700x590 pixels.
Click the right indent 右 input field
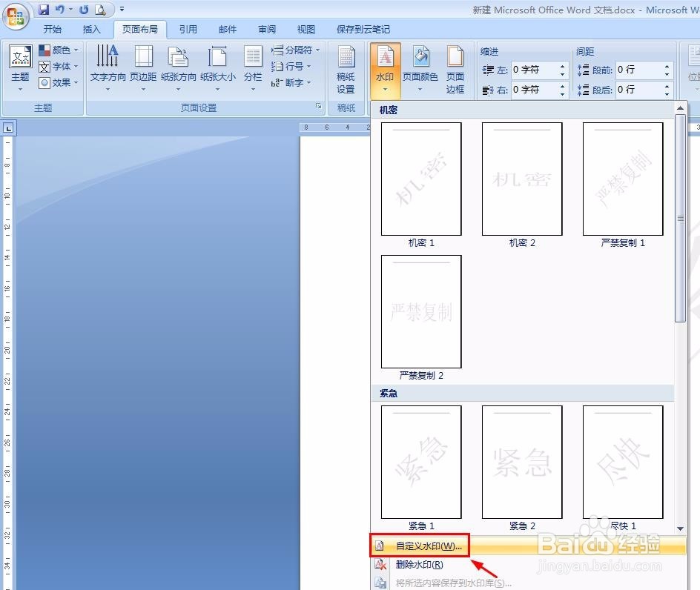535,90
